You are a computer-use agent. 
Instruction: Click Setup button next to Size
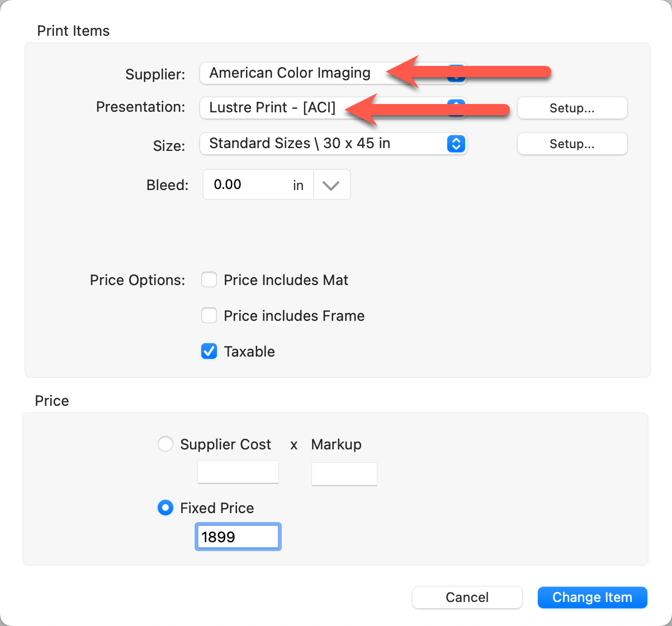coord(572,144)
